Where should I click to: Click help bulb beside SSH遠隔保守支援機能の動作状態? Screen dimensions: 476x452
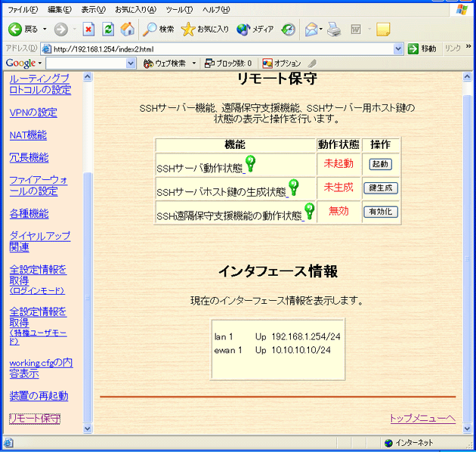[309, 211]
